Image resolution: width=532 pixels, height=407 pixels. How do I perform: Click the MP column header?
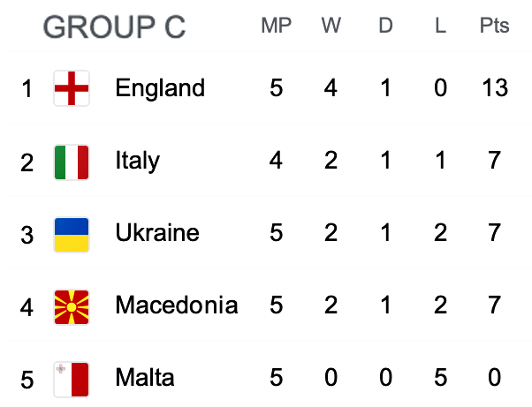pos(276,26)
